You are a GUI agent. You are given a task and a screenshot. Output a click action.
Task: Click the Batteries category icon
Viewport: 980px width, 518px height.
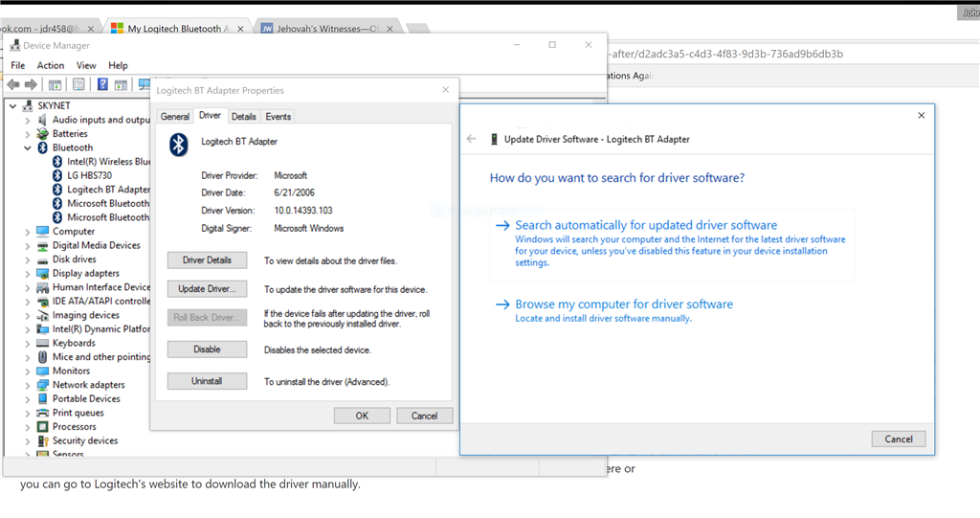coord(42,134)
